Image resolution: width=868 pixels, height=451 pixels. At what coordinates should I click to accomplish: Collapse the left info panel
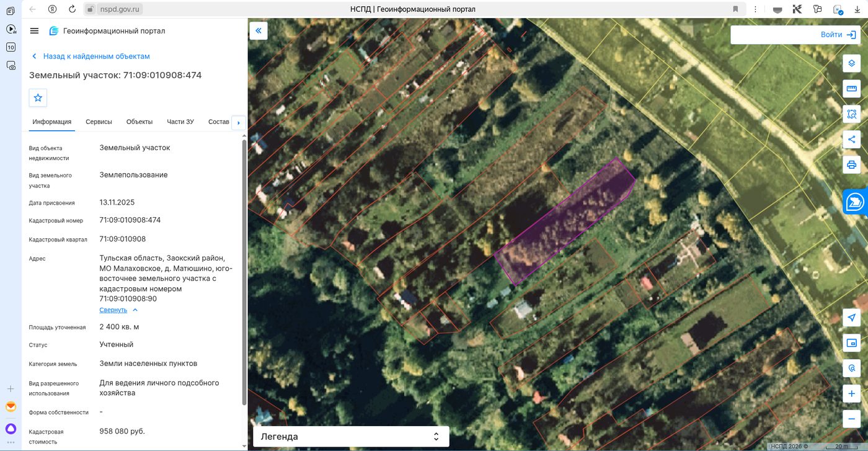coord(259,31)
